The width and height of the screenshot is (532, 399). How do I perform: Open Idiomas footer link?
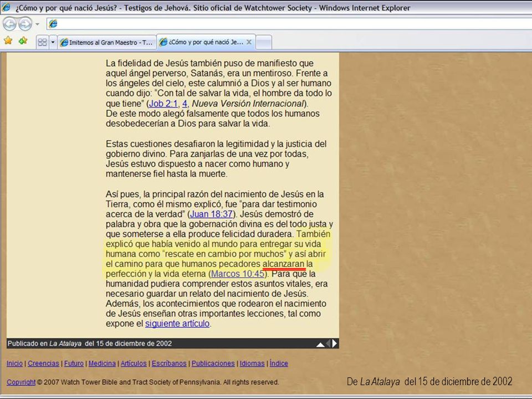click(x=252, y=364)
